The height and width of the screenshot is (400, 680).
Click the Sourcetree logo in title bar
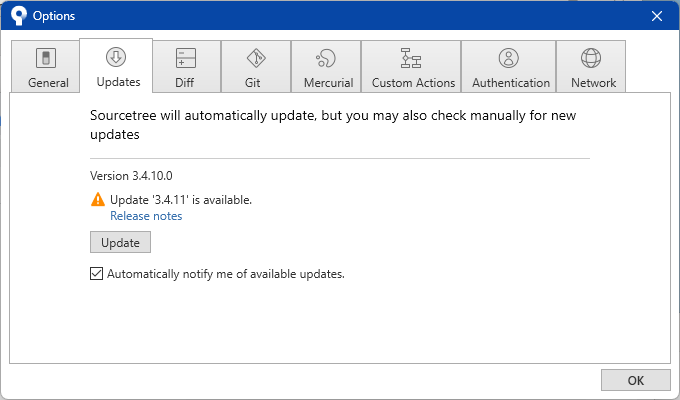pyautogui.click(x=17, y=16)
